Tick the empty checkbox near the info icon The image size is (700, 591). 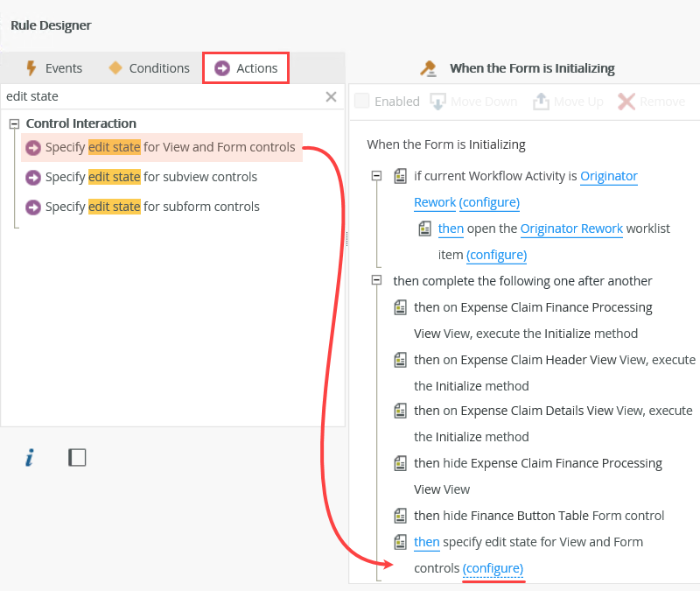[x=77, y=456]
